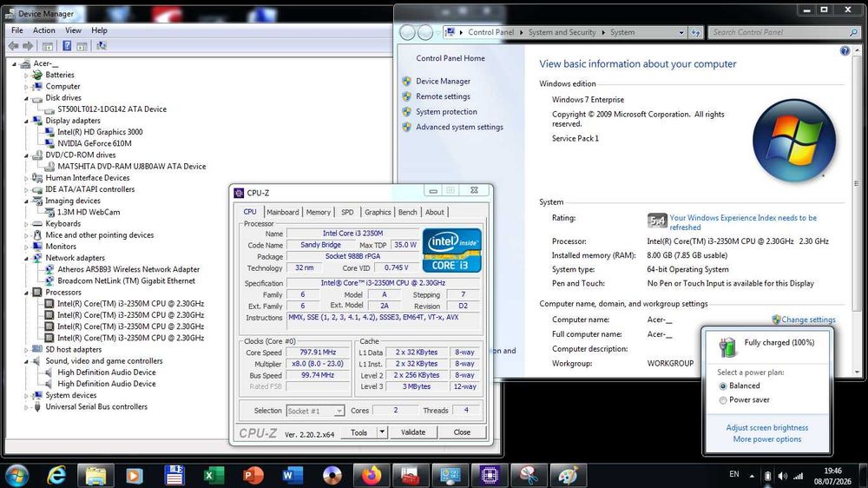Switch to the Memory tab in CPU-Z
The image size is (868, 488).
pyautogui.click(x=319, y=212)
